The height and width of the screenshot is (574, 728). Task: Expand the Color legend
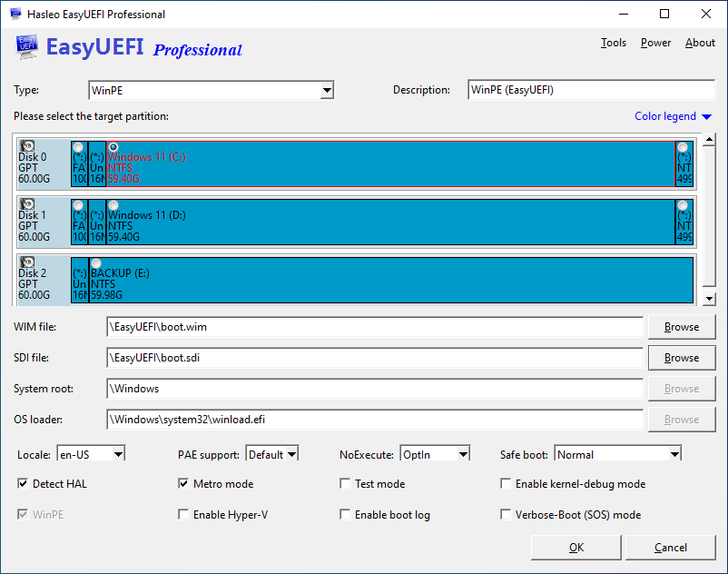[x=673, y=116]
